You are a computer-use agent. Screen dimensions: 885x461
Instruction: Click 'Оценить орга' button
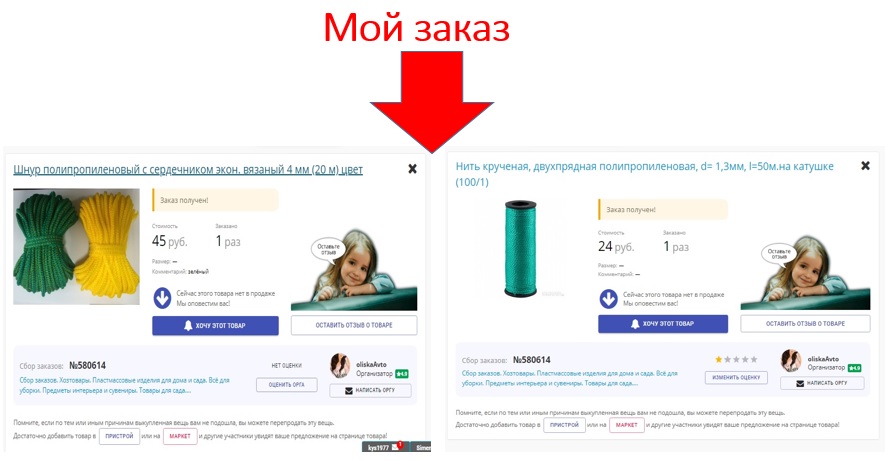[x=287, y=385]
